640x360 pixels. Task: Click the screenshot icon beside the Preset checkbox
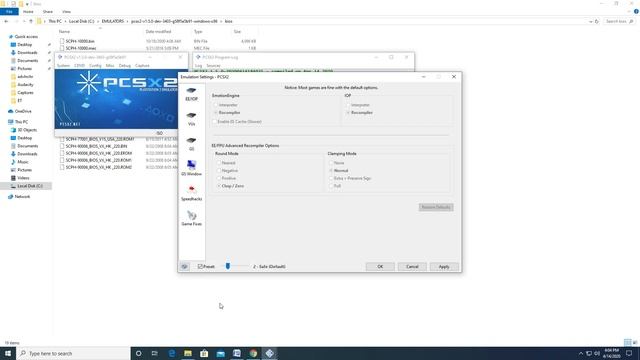click(184, 267)
